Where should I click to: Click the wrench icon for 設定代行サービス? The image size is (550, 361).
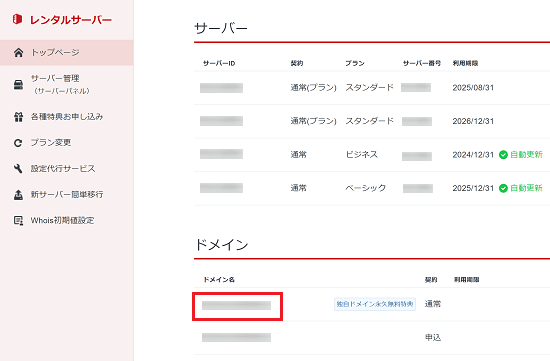click(x=18, y=169)
